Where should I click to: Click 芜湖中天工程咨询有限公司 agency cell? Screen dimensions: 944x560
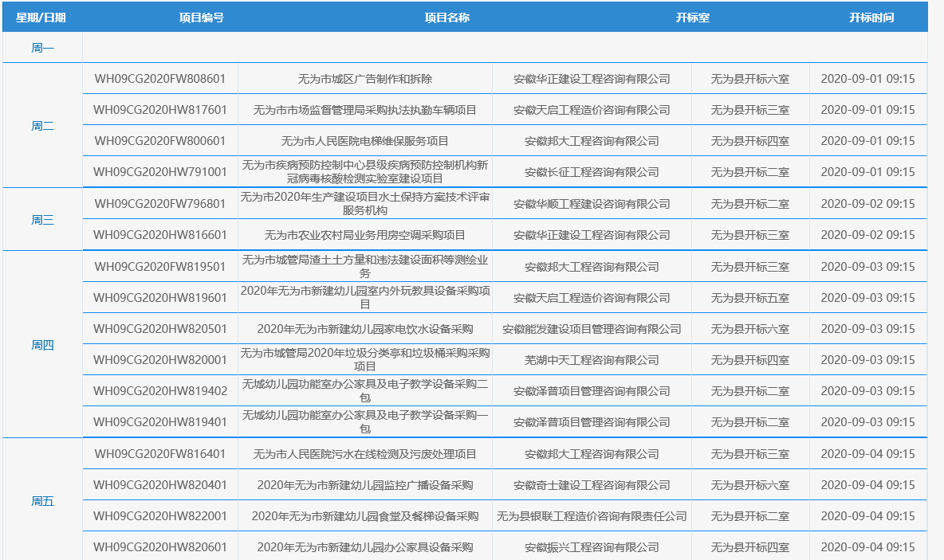point(592,360)
